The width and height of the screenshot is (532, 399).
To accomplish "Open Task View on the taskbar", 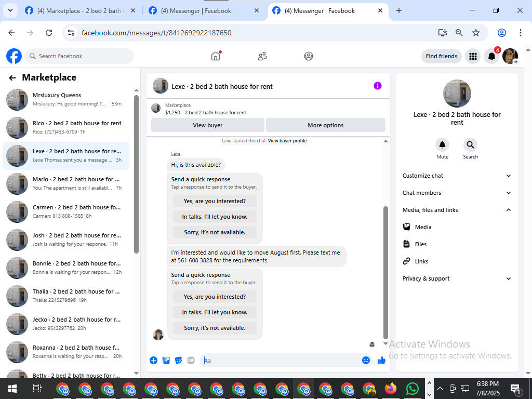I will pos(37,389).
